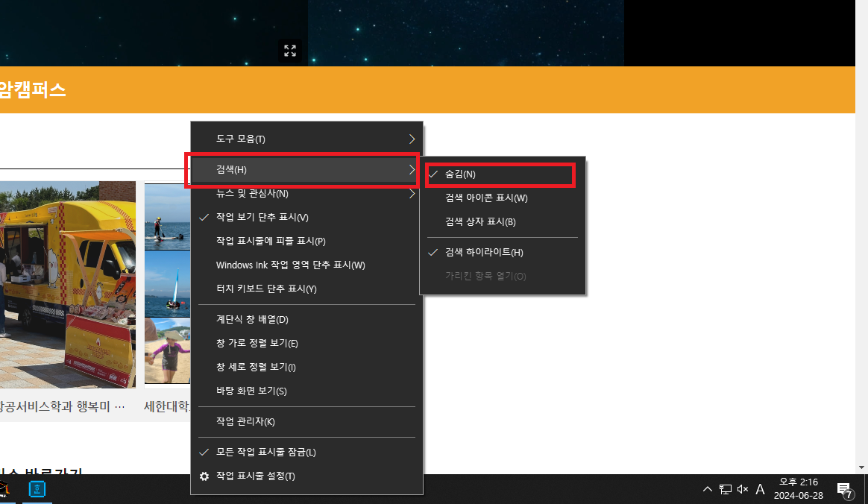Screen dimensions: 868x504
Task: Select the checked 숨김(N) option
Action: pyautogui.click(x=460, y=174)
